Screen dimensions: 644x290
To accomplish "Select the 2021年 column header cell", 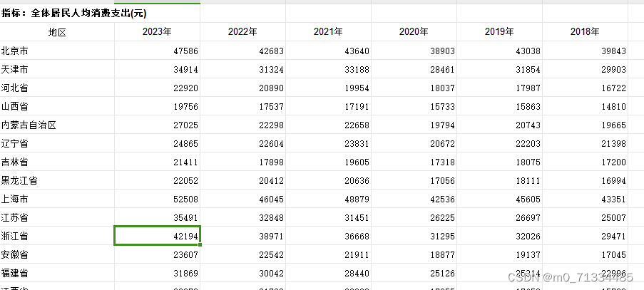I will tap(329, 31).
